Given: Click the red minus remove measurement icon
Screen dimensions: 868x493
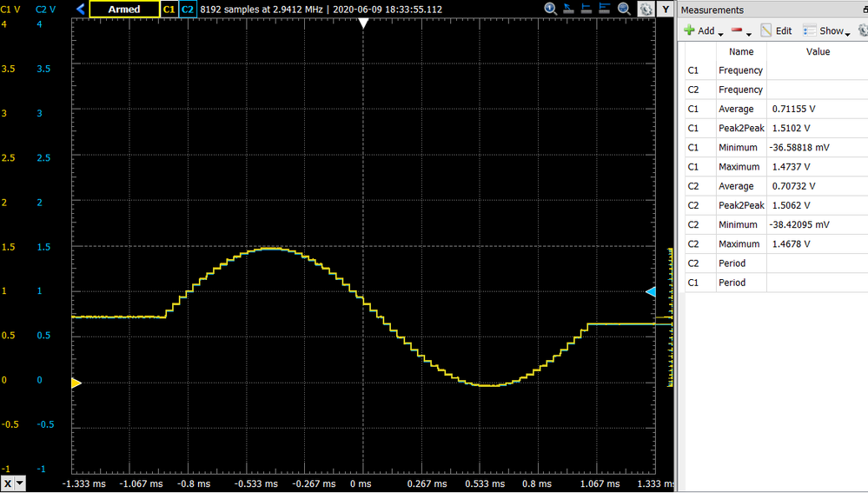Looking at the screenshot, I should pos(736,30).
